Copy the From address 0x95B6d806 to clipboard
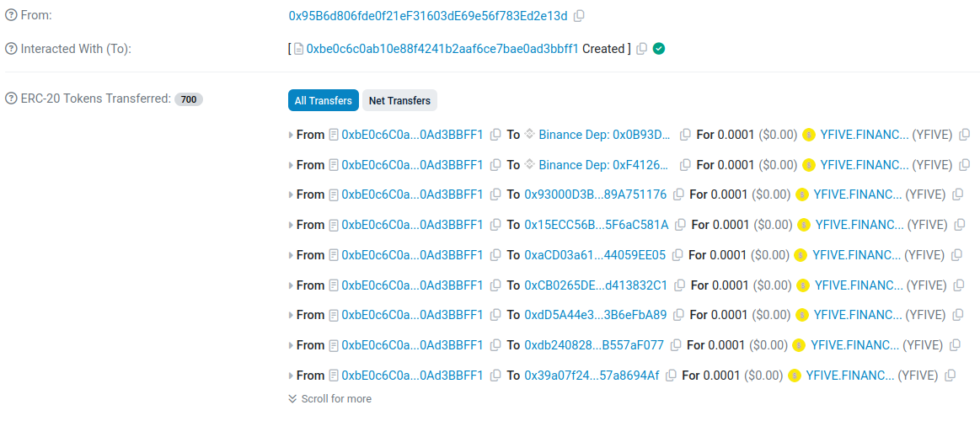This screenshot has height=421, width=980. (x=579, y=16)
